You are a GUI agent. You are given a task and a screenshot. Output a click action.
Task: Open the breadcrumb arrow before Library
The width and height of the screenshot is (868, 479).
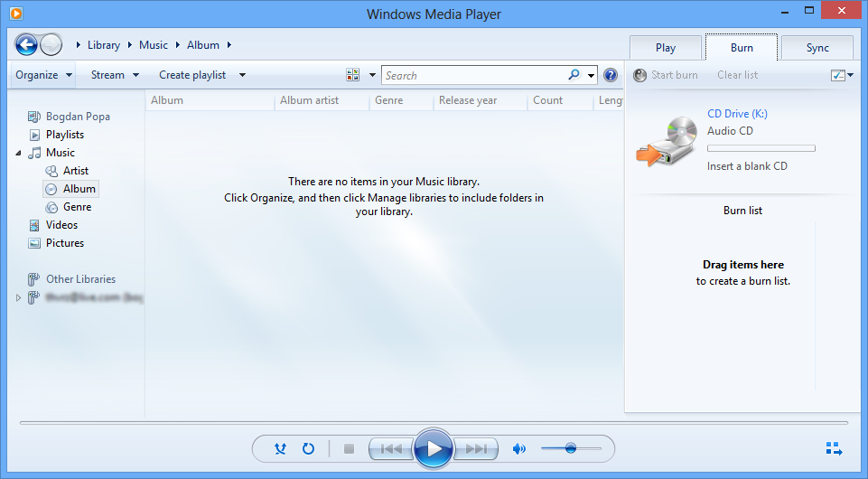pos(79,45)
